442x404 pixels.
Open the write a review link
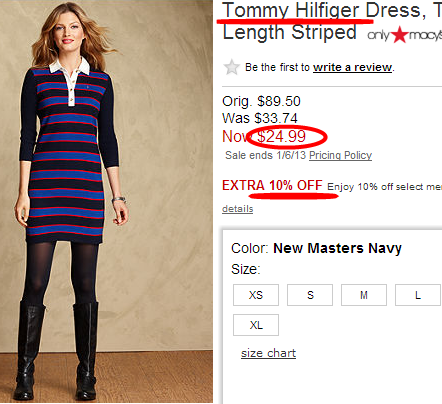pos(352,67)
